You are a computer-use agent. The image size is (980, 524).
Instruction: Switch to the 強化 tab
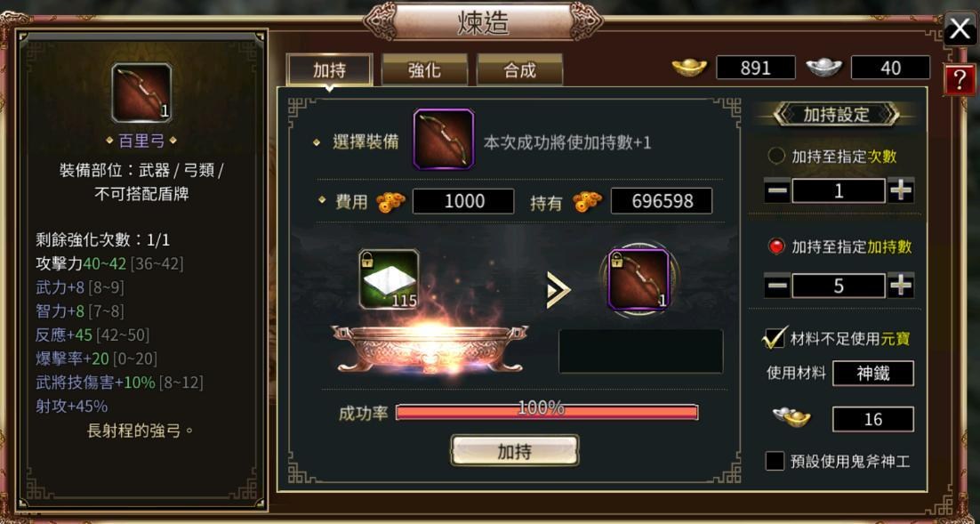coord(424,69)
